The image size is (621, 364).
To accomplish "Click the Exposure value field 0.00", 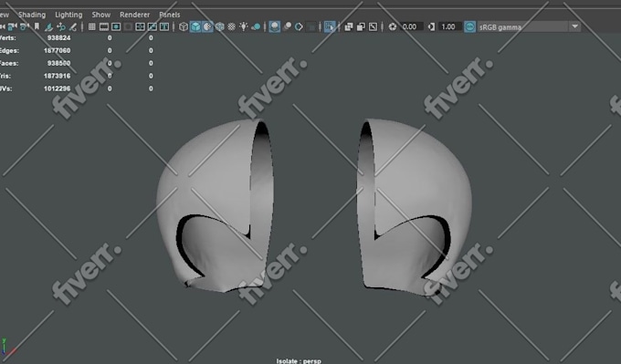I will (x=411, y=26).
